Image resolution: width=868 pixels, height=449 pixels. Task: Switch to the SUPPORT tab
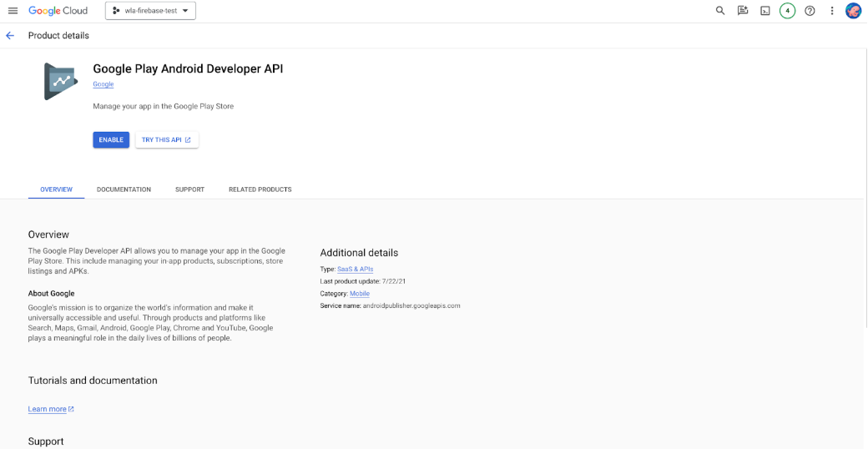[190, 189]
